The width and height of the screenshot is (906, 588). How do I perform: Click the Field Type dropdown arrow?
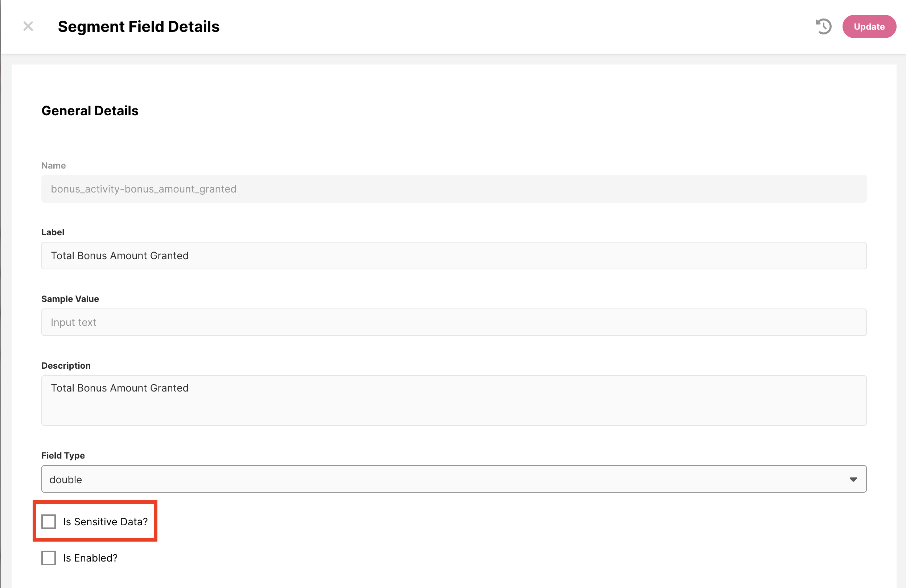(x=853, y=479)
